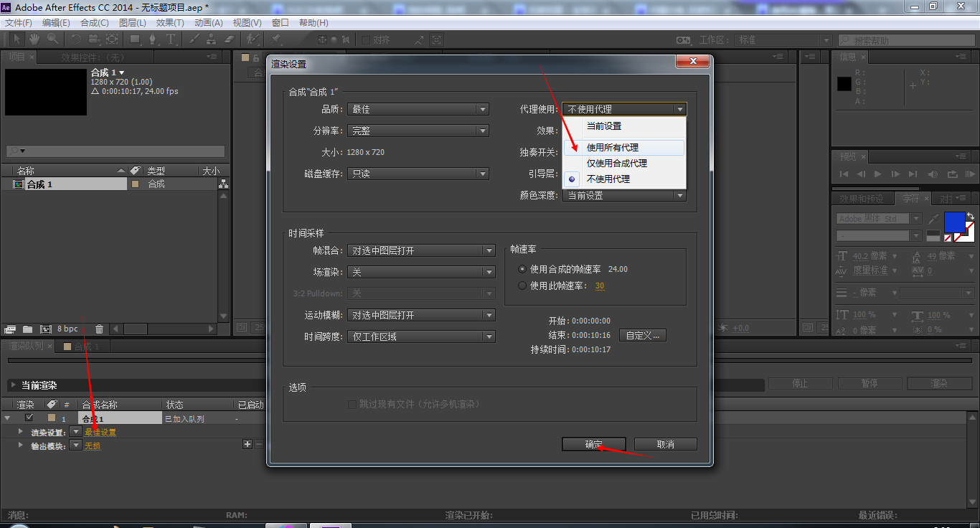Viewport: 980px width, 528px height.
Task: Click the eyedropper in Character panel
Action: click(x=933, y=219)
